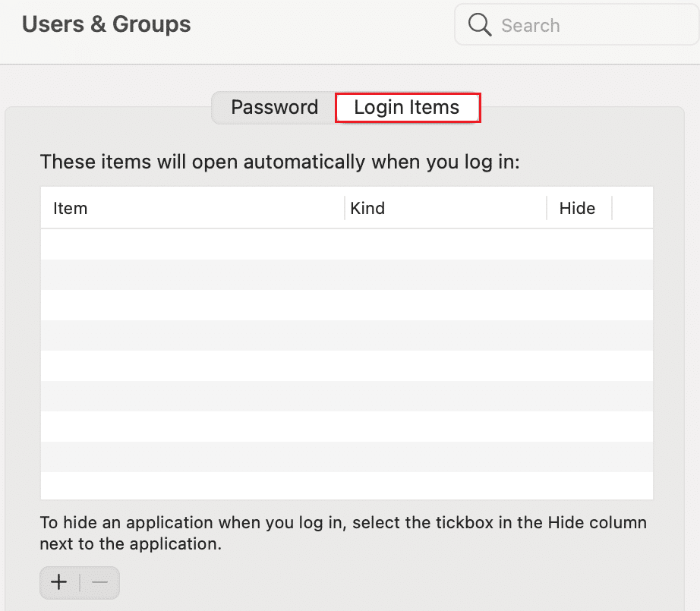This screenshot has height=611, width=700.
Task: Click the hide application hint text
Action: tap(343, 534)
